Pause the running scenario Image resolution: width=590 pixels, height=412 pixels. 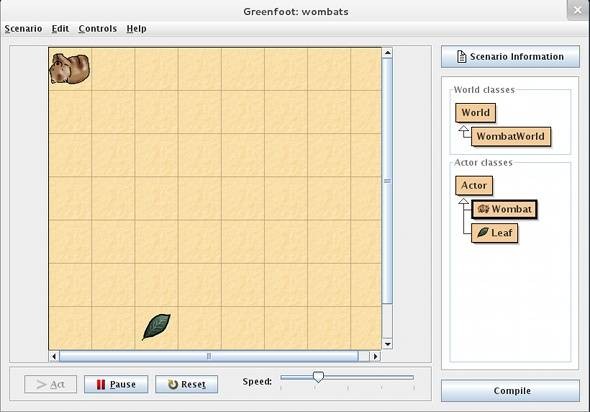116,384
